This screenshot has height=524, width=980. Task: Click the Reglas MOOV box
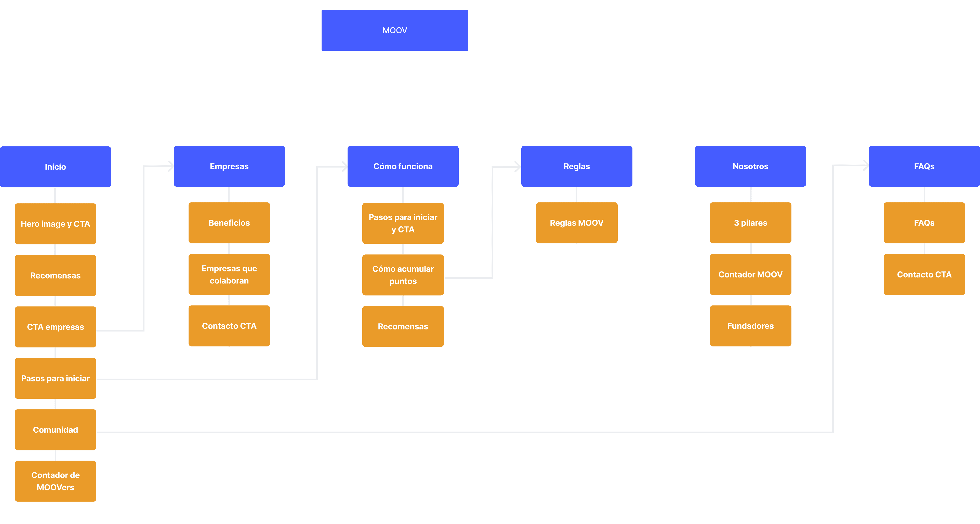click(576, 223)
